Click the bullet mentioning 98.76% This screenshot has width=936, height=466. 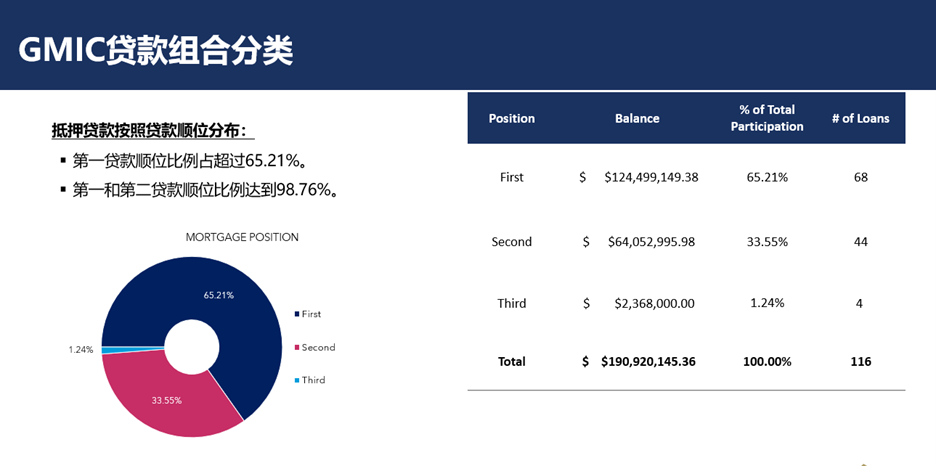pos(204,189)
